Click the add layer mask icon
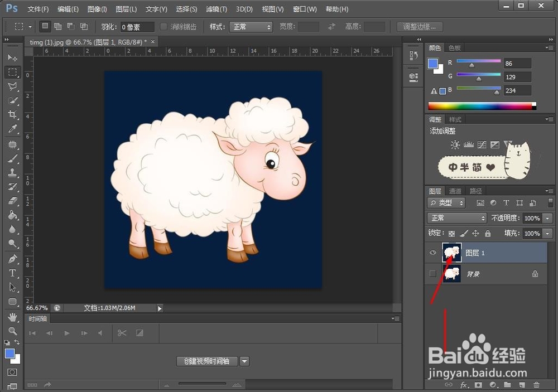 tap(478, 385)
